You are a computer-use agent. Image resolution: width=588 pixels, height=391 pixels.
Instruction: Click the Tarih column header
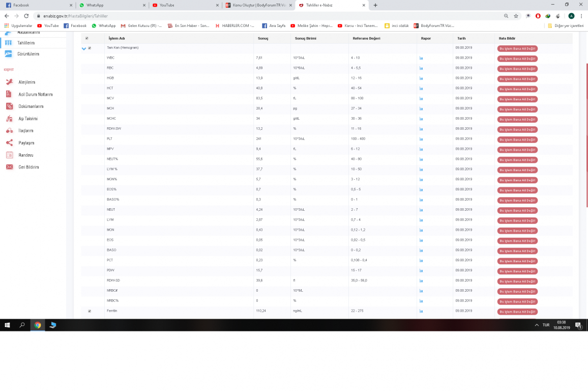(x=461, y=38)
